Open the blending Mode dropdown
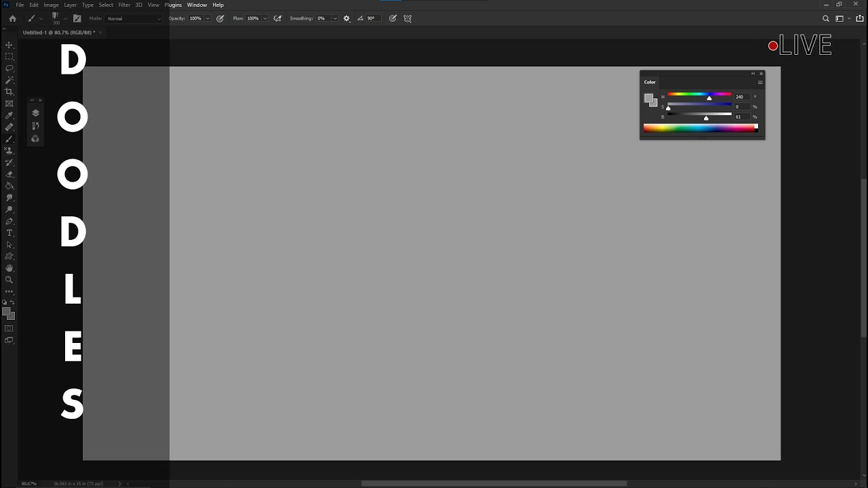The height and width of the screenshot is (488, 868). coord(136,18)
